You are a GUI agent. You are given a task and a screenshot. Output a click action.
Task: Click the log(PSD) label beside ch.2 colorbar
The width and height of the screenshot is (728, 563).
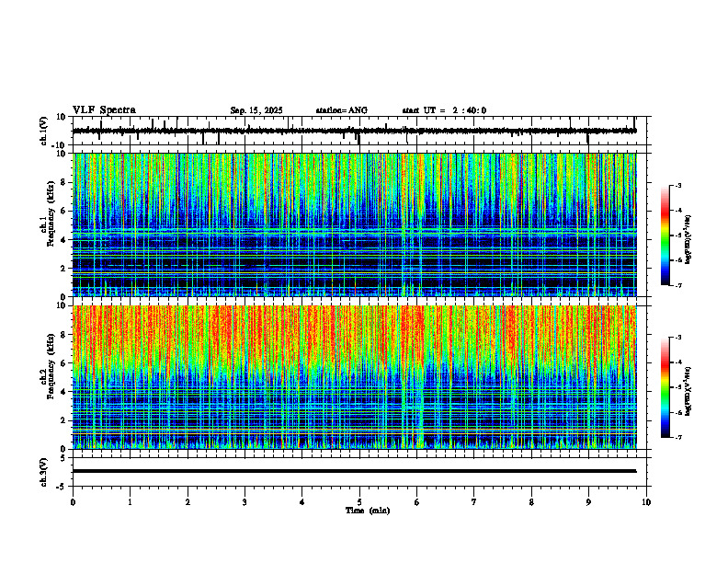[x=688, y=391]
